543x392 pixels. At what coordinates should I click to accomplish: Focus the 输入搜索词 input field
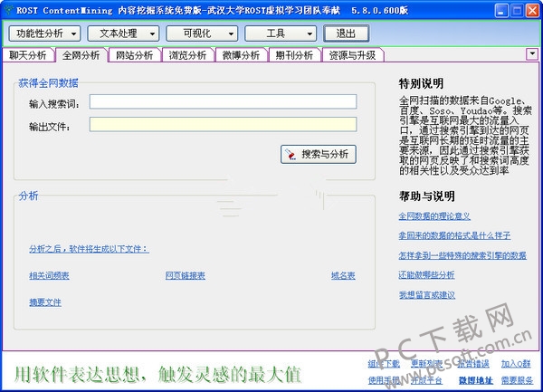pyautogui.click(x=223, y=101)
